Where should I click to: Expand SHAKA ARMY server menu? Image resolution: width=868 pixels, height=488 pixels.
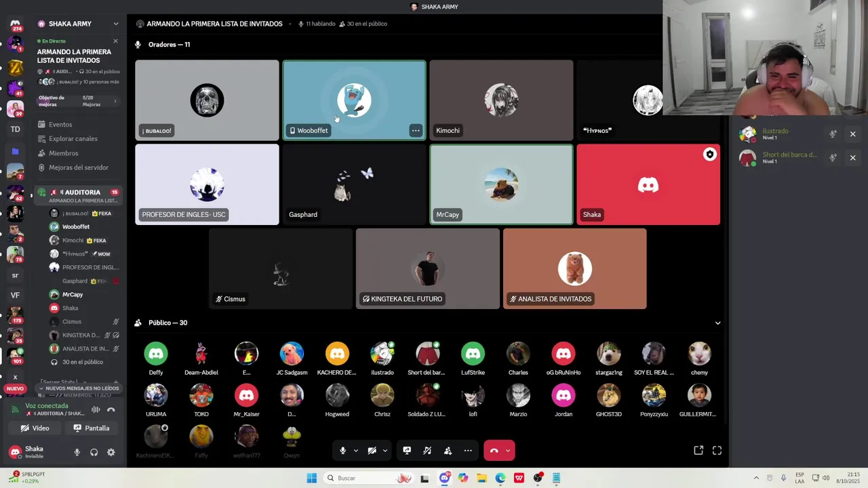[x=116, y=24]
